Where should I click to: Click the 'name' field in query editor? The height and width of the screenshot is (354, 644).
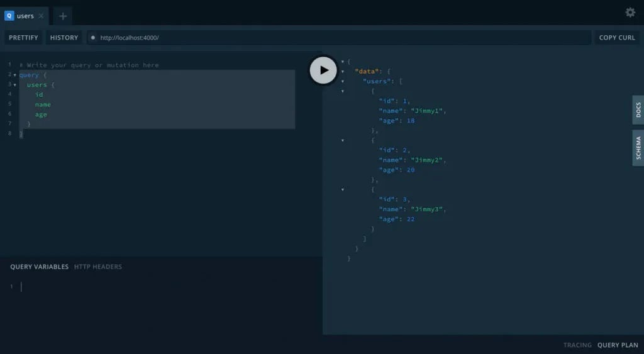43,104
